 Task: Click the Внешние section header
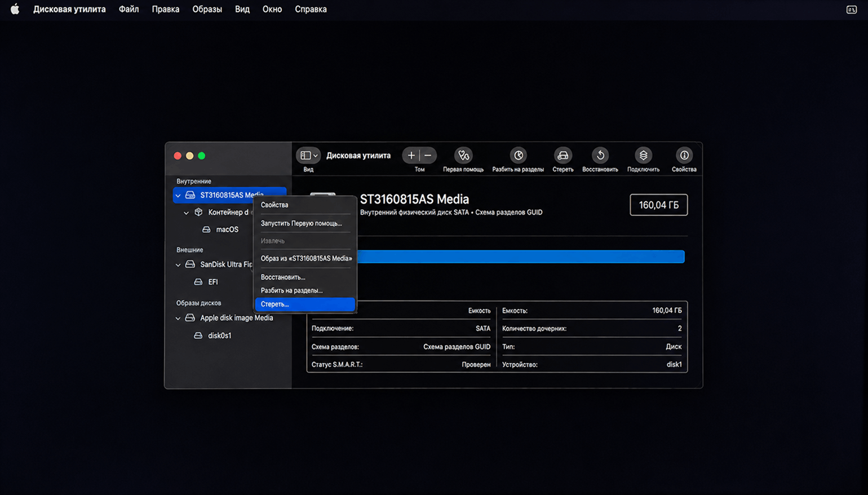190,250
